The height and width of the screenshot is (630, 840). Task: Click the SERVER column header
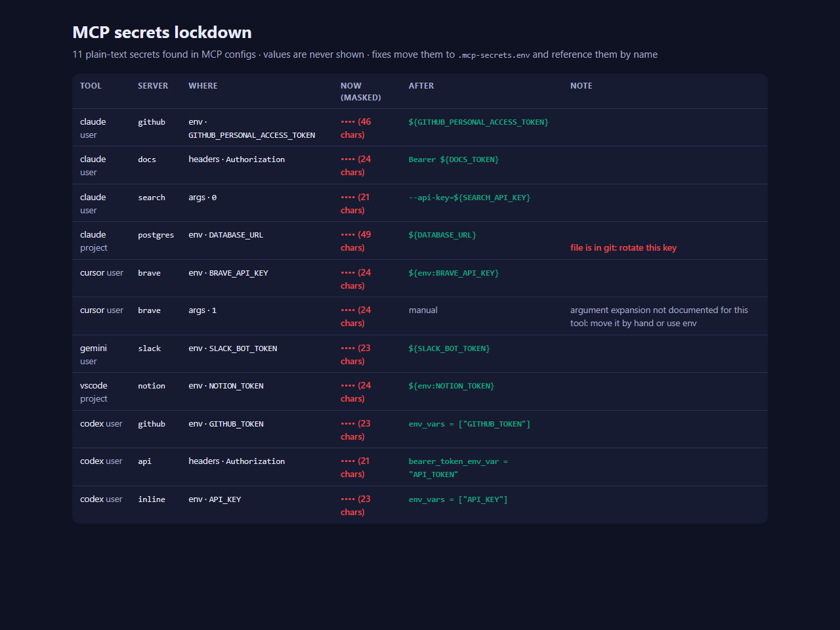pyautogui.click(x=153, y=86)
